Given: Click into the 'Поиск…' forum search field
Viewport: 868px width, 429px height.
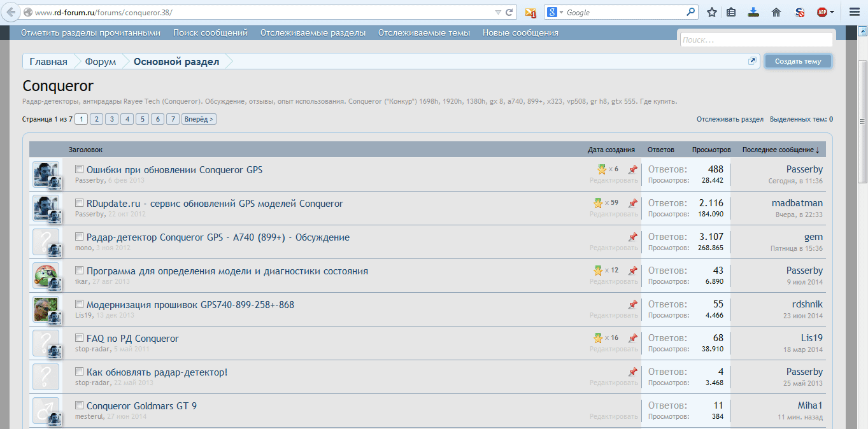Looking at the screenshot, I should tap(755, 39).
